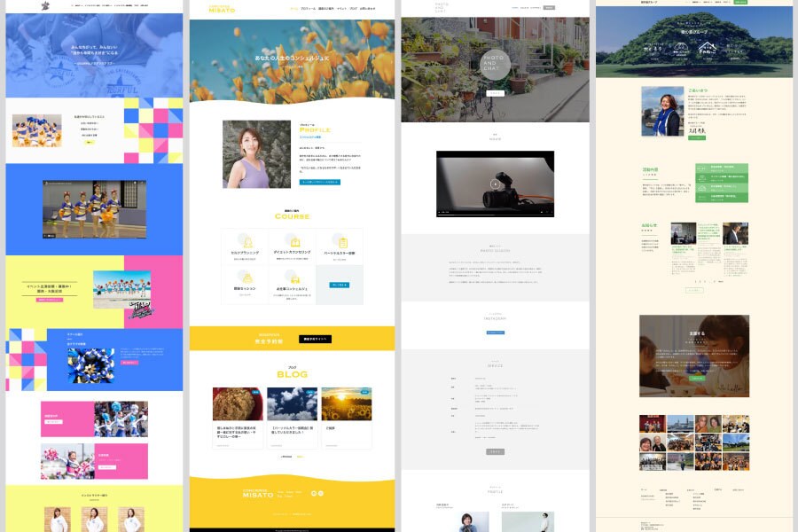Open the sunflower sunset blog thumbnail
The image size is (798, 532).
click(347, 404)
